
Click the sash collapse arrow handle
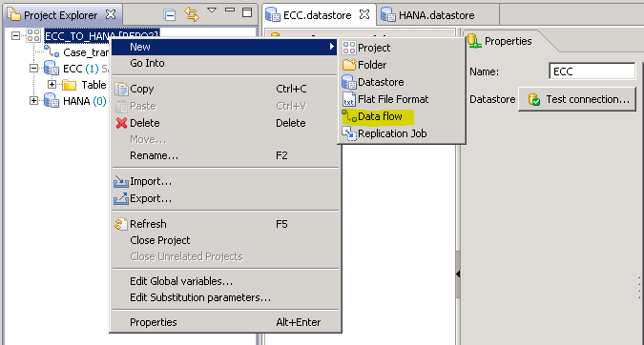click(x=458, y=274)
